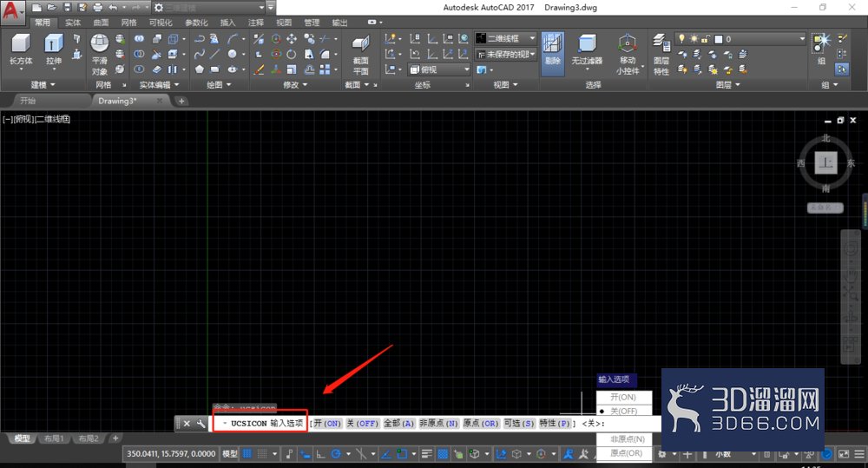The height and width of the screenshot is (468, 868).
Task: Click the [-][俯视][二维线框] viewport controls label
Action: coord(36,119)
